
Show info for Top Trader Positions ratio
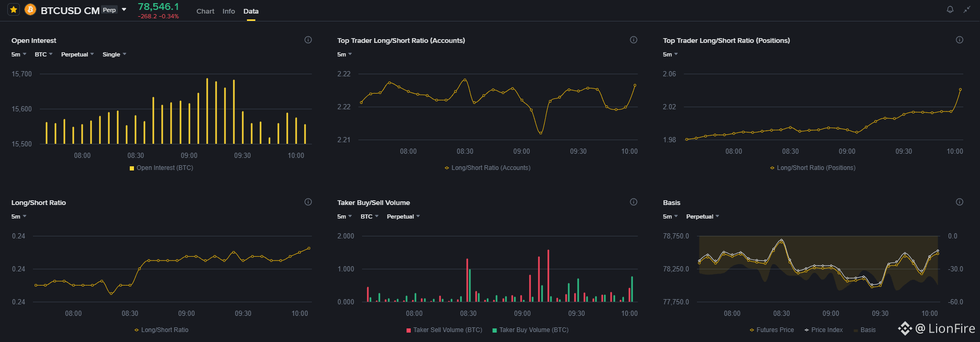pos(960,40)
